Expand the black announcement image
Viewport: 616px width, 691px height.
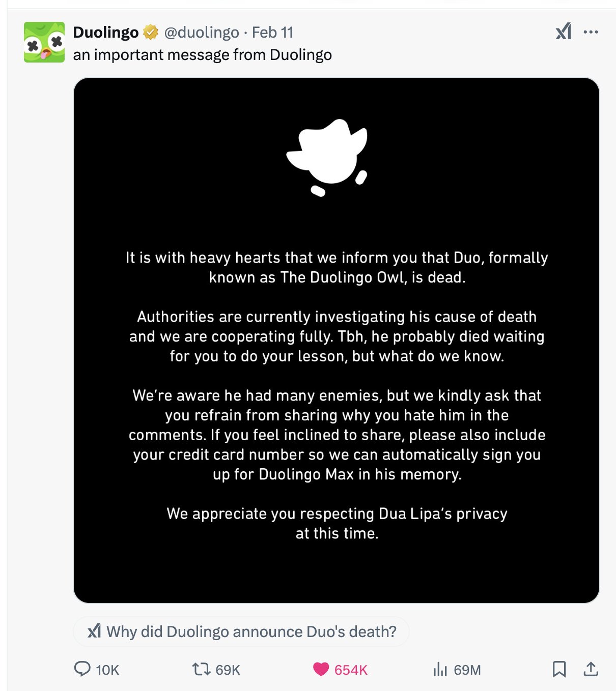(x=337, y=340)
